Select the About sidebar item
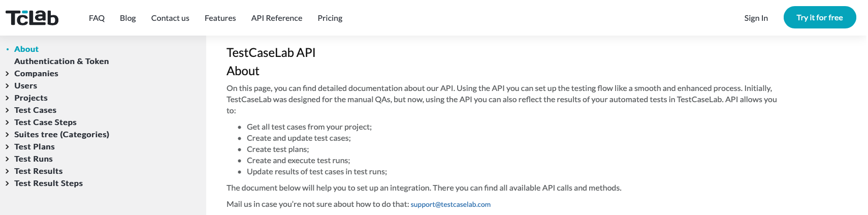Viewport: 868px width, 215px height. (x=26, y=49)
